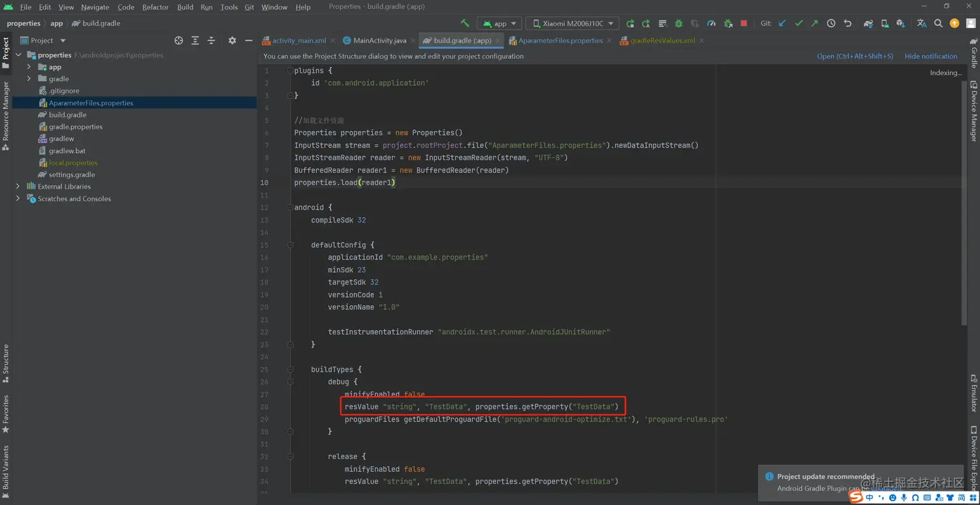980x505 pixels.
Task: Expand Scratches and Consoles node
Action: pos(17,198)
